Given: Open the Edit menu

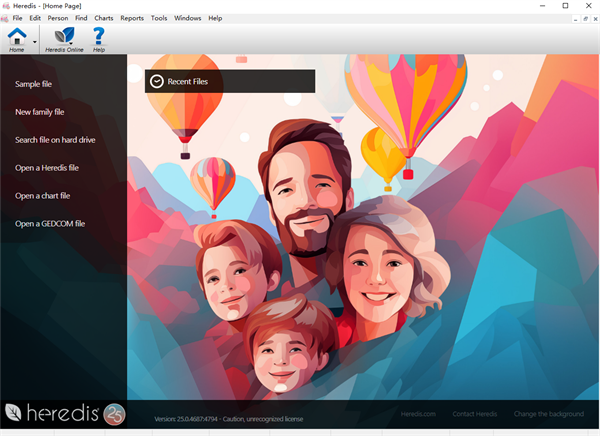Looking at the screenshot, I should (35, 18).
